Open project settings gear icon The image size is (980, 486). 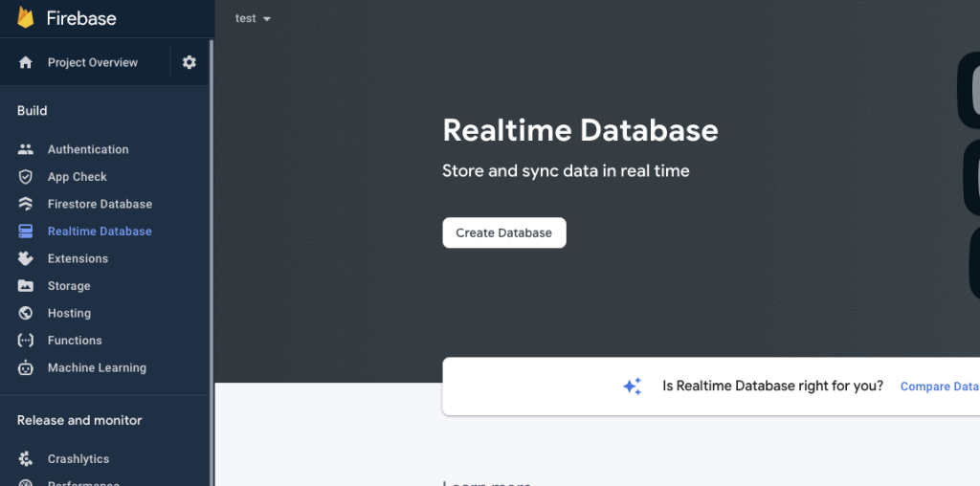[x=189, y=62]
